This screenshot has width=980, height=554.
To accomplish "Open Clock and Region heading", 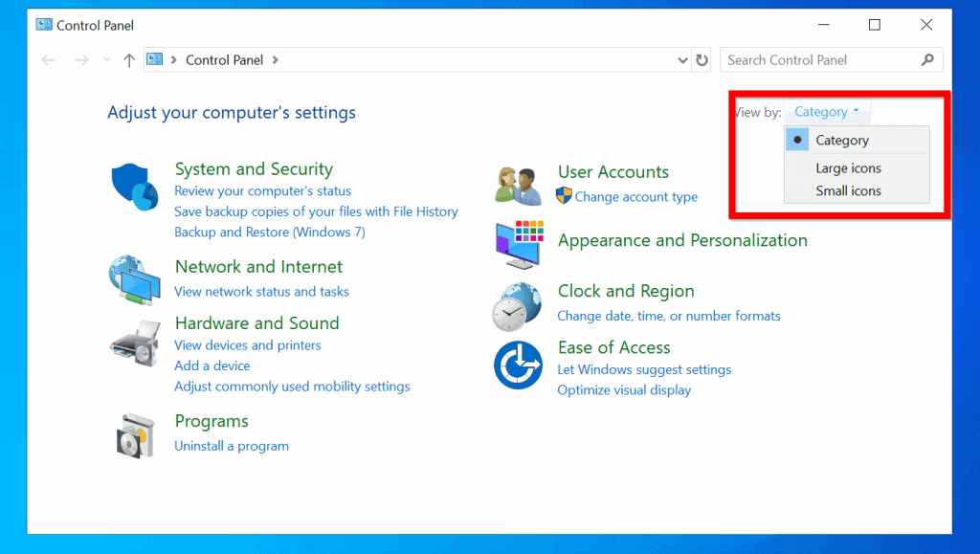I will 626,291.
